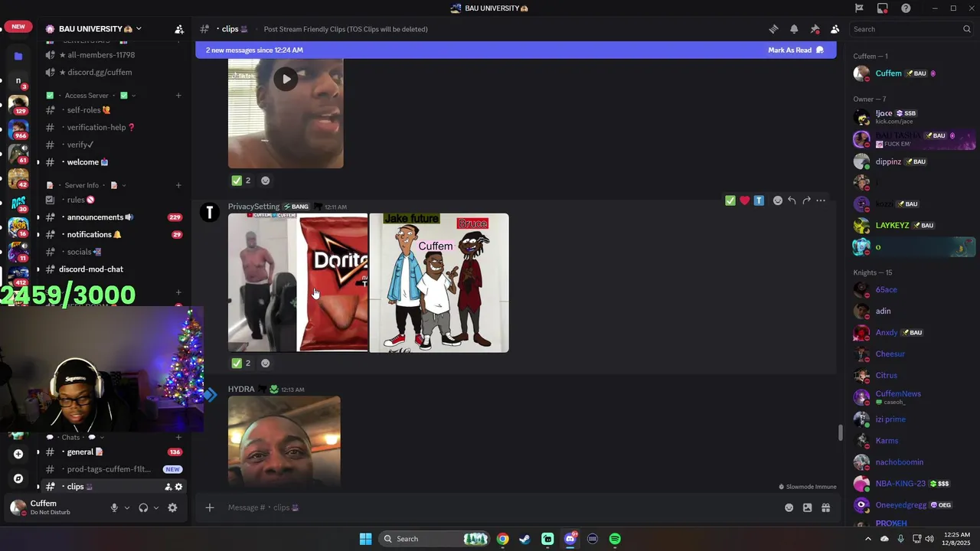Open the Threads icon in channel header
The image size is (980, 551).
[773, 29]
